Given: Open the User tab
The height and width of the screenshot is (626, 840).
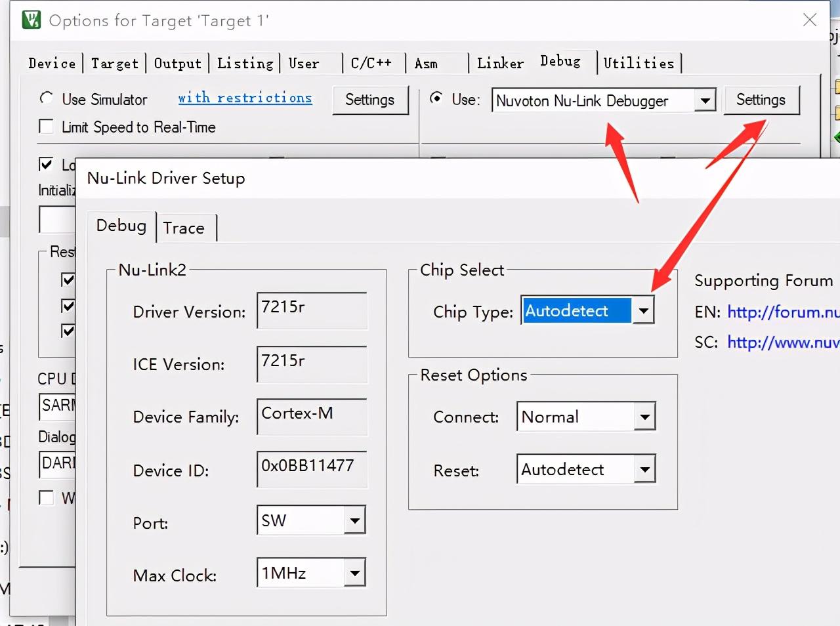Looking at the screenshot, I should click(304, 63).
